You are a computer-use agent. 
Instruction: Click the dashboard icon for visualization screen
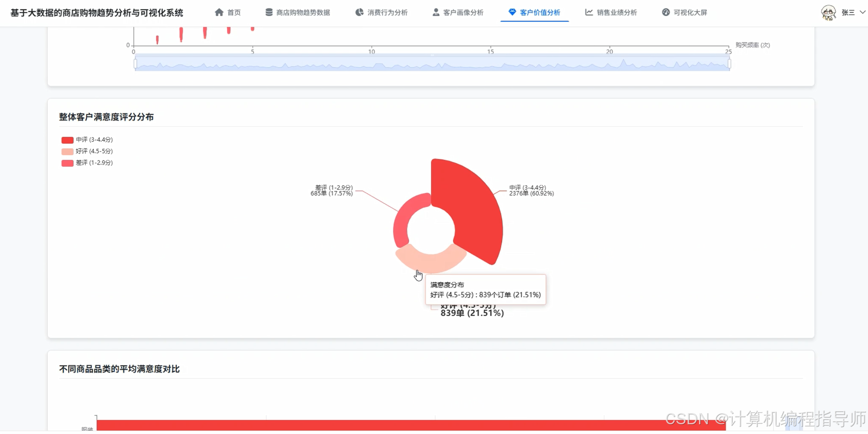click(666, 12)
